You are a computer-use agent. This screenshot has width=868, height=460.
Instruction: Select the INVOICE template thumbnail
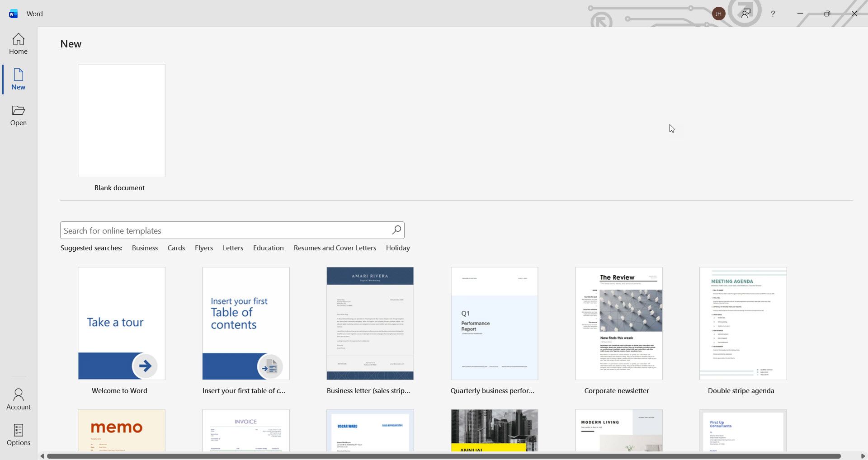(246, 431)
